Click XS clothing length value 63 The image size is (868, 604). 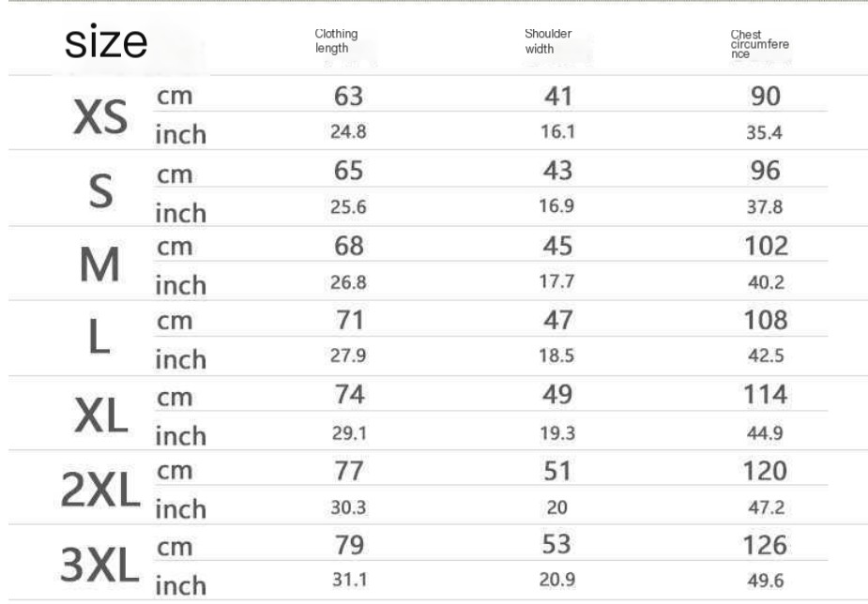pos(349,97)
